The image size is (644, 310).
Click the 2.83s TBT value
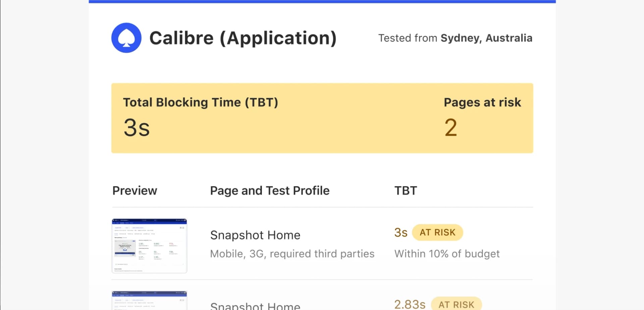point(410,304)
